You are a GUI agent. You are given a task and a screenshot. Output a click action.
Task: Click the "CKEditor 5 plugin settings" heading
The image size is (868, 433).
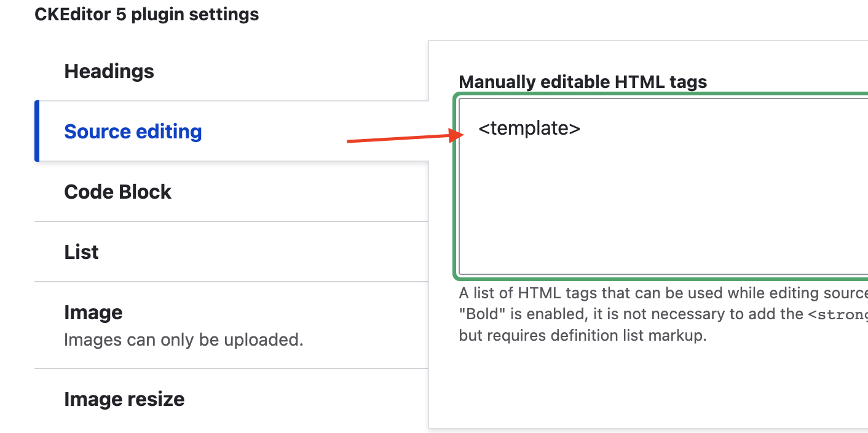point(147,14)
